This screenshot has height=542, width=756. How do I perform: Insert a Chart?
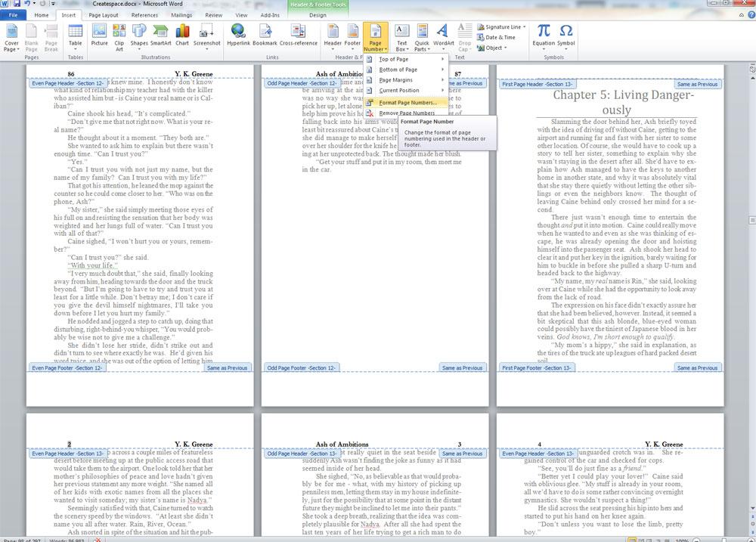pos(182,35)
